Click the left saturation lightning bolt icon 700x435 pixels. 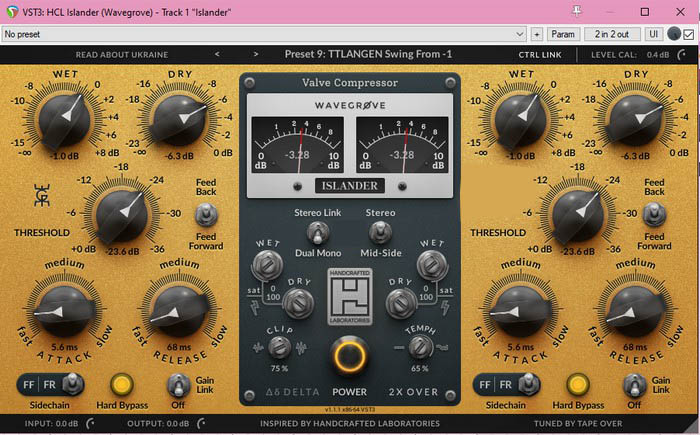pos(255,307)
